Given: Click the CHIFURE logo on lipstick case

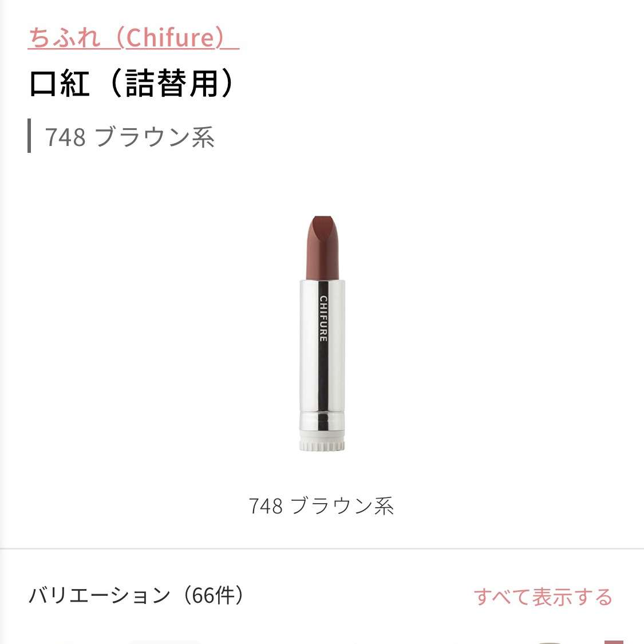Looking at the screenshot, I should (323, 319).
